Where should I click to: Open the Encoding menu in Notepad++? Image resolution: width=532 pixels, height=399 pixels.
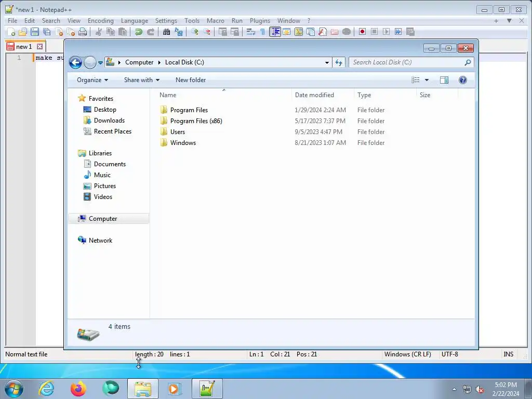(100, 21)
